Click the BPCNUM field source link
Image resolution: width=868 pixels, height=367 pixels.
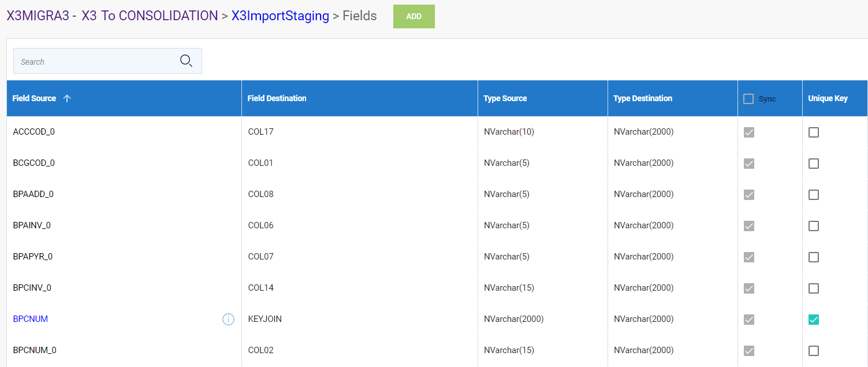31,319
